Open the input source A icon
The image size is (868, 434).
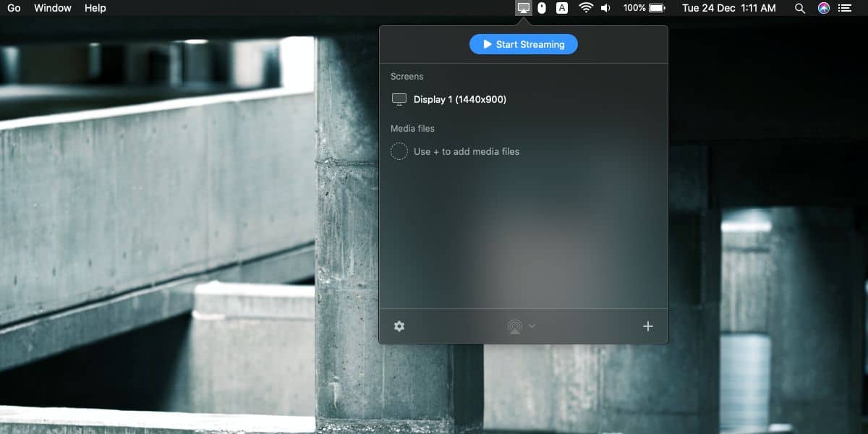coord(562,8)
